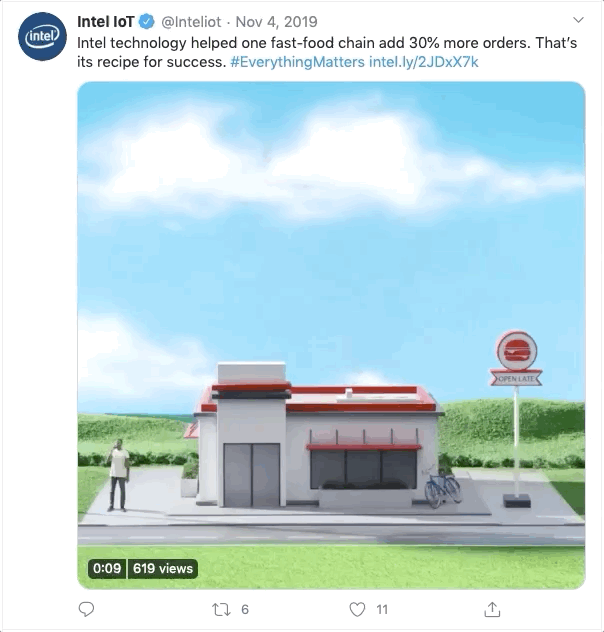Screen dimensions: 604x632
Task: Follow the intel.ly/2JDxX7k link
Action: [423, 62]
